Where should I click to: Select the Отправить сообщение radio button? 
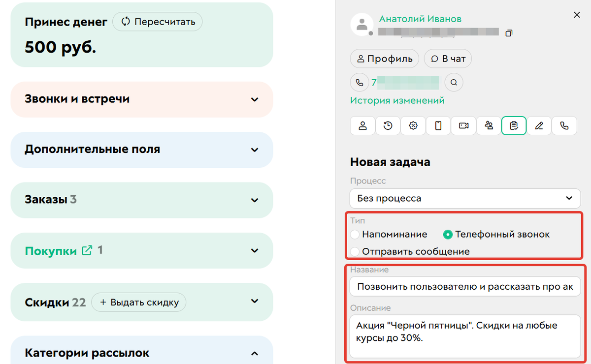point(355,251)
